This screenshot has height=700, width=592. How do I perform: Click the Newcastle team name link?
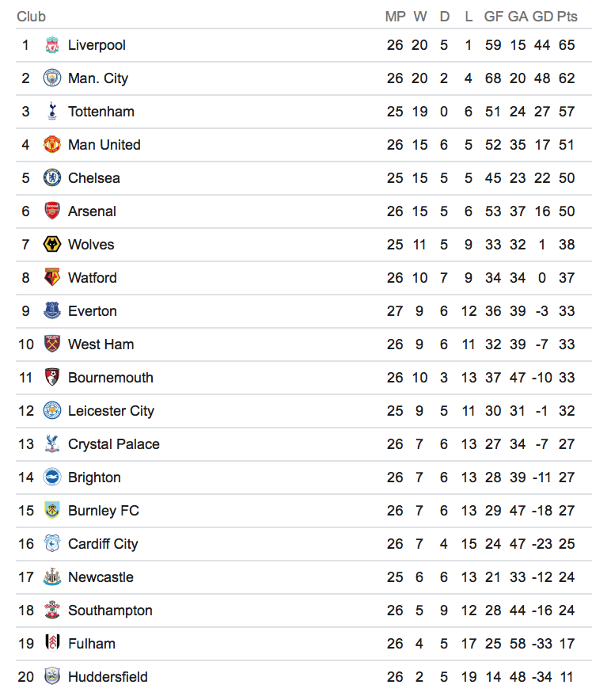[x=101, y=577]
